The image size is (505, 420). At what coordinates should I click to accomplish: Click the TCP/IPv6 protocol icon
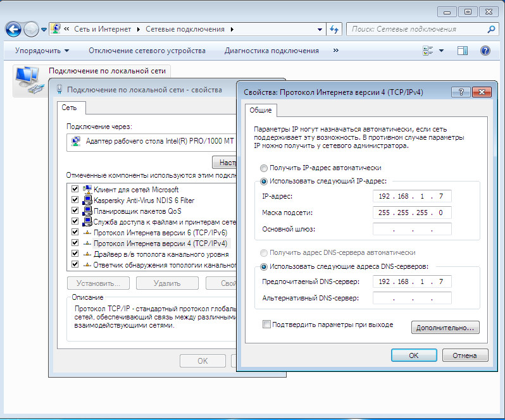tap(87, 233)
